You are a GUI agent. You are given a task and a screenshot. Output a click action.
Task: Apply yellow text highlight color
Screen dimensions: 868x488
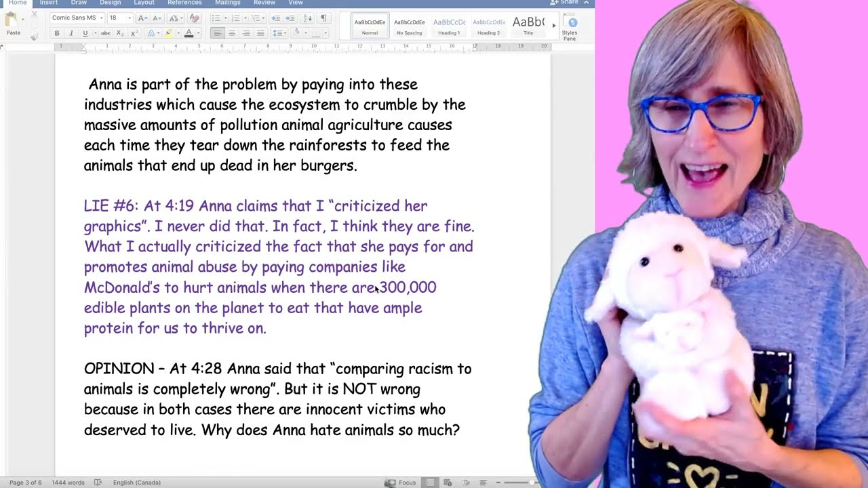169,33
